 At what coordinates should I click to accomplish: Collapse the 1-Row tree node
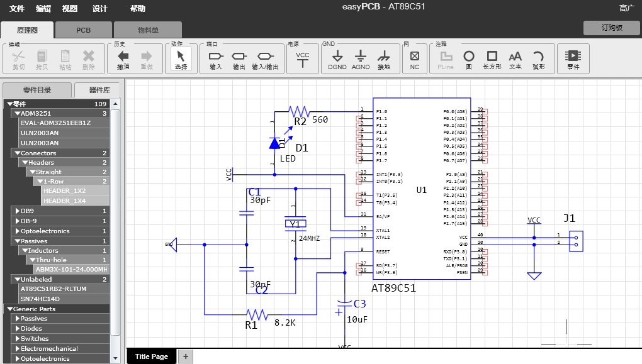(40, 181)
